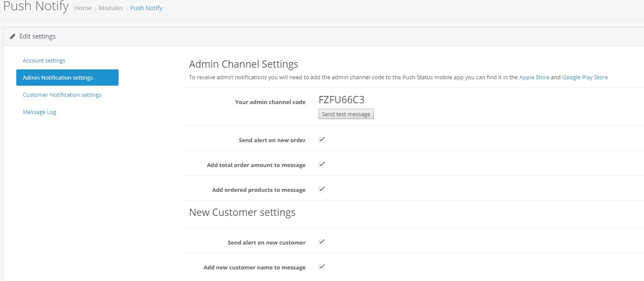The height and width of the screenshot is (281, 644).
Task: Click the Push Notify breadcrumb link
Action: tap(146, 8)
